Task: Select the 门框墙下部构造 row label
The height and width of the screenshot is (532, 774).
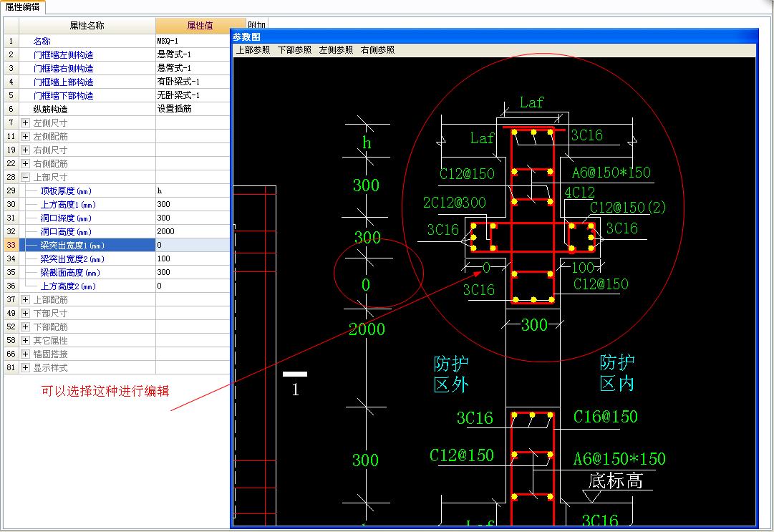Action: 63,95
